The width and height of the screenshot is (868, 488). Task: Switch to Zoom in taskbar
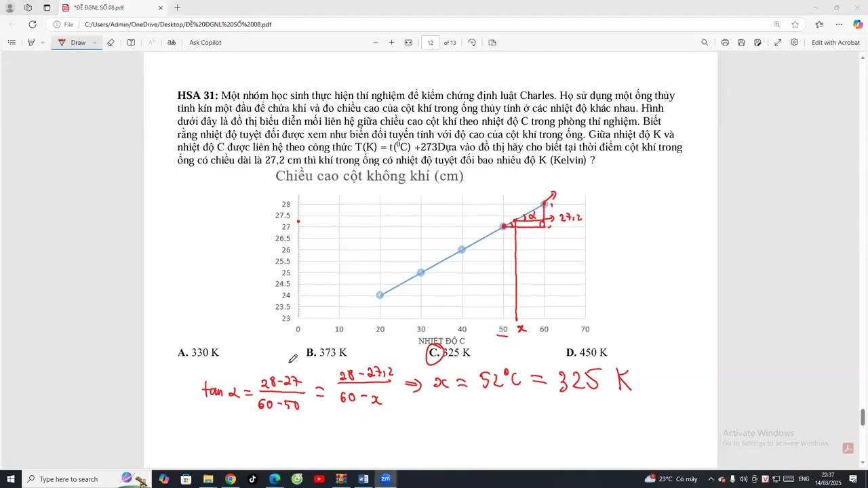(385, 479)
